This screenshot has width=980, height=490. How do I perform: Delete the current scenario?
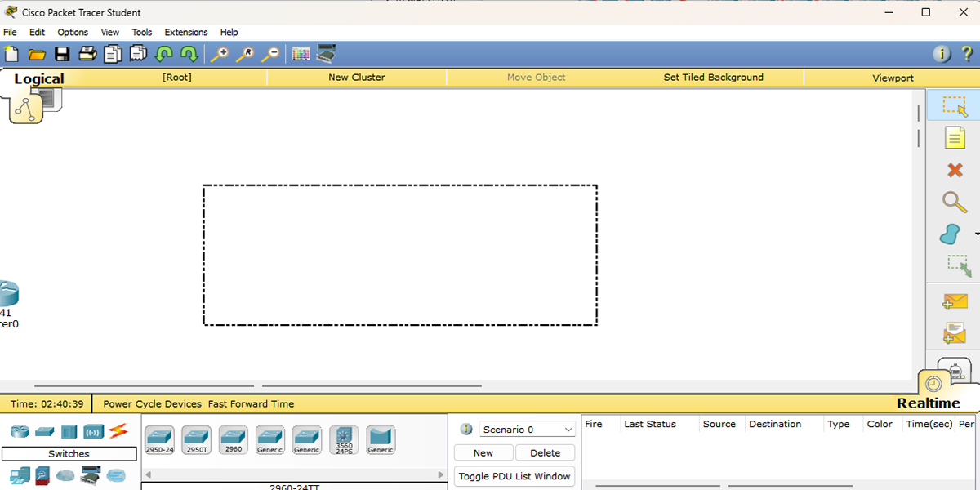(x=546, y=453)
